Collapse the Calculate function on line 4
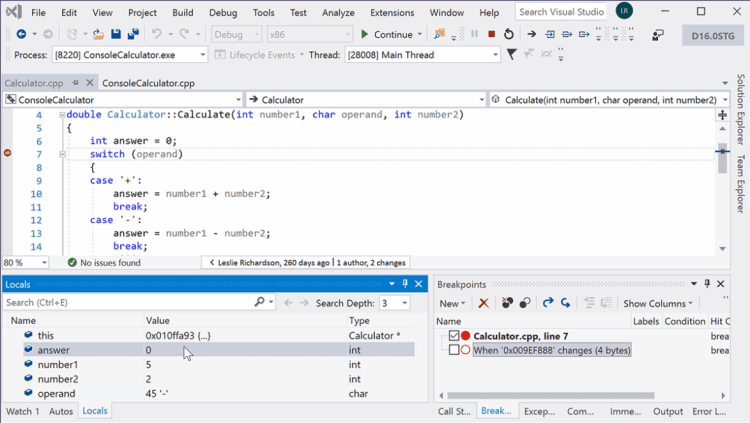Image resolution: width=750 pixels, height=423 pixels. click(x=62, y=115)
